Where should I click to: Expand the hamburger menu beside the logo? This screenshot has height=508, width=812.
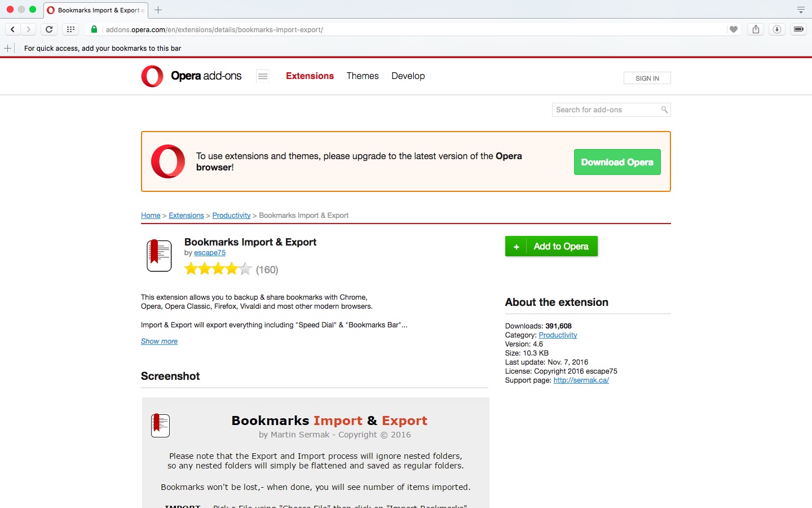pyautogui.click(x=263, y=76)
